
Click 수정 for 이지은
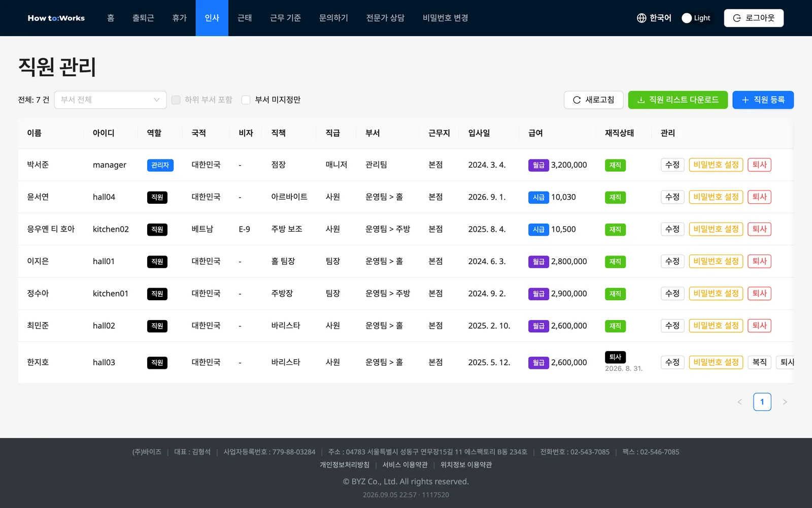point(672,261)
